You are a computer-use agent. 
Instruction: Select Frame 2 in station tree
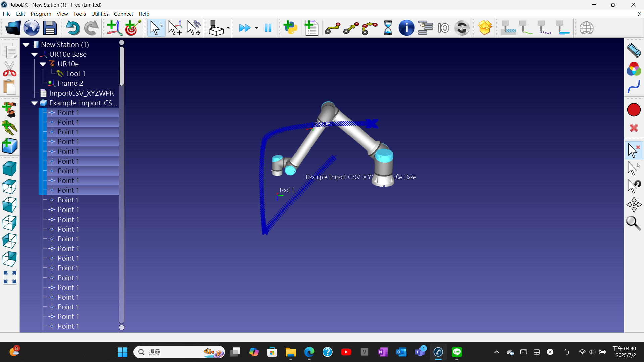[70, 83]
